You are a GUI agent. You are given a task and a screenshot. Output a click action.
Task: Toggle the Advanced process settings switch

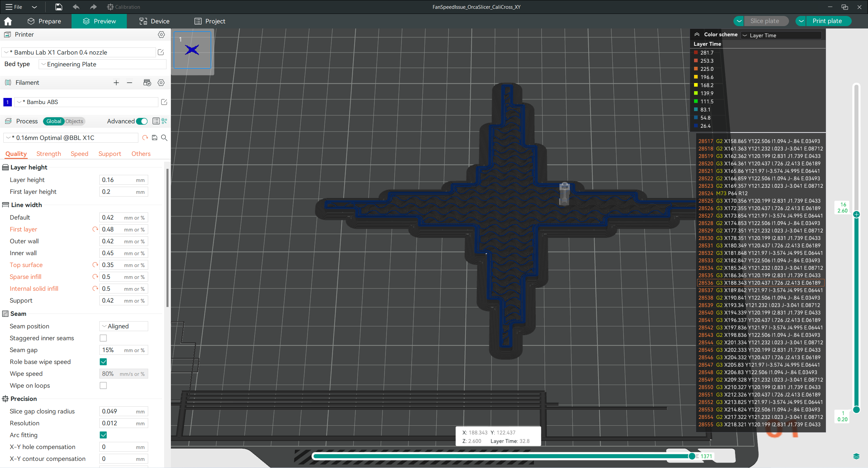[142, 121]
